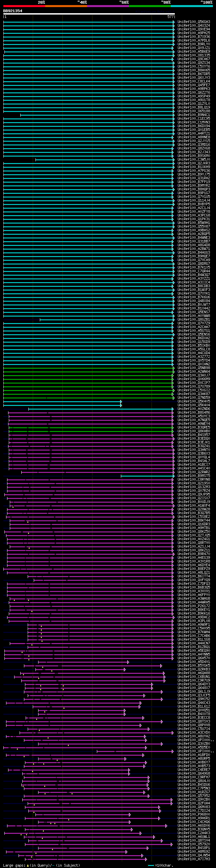Click hit label UniRef100_A9PH25
Image resolution: width=216 pixels, height=868 pixels.
tap(194, 33)
